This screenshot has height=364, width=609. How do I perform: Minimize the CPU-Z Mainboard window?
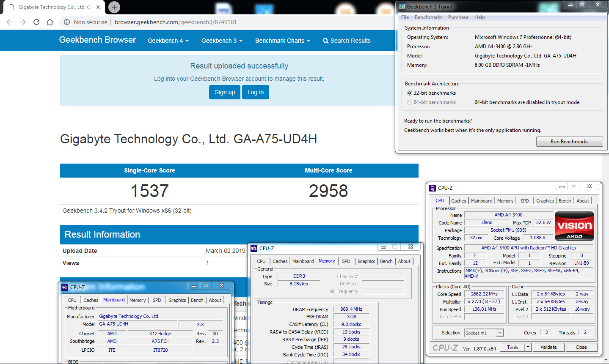point(194,286)
